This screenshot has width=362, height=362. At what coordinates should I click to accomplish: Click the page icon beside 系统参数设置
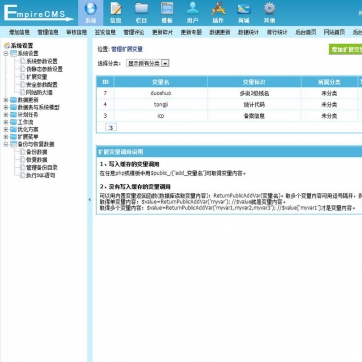click(22, 61)
